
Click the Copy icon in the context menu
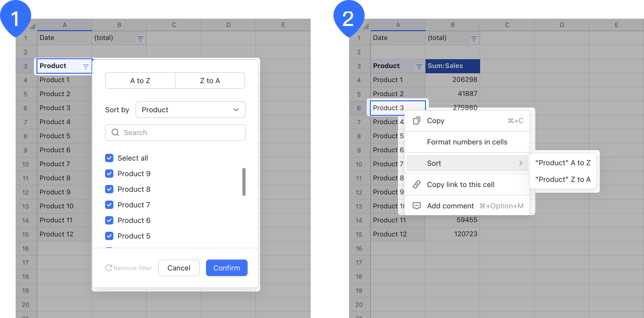pos(416,121)
